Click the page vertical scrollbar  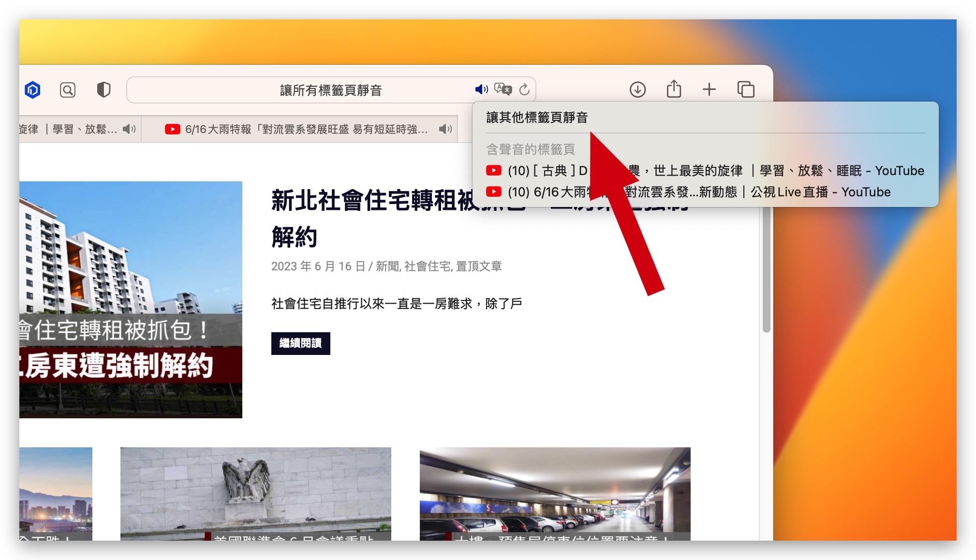(x=766, y=271)
